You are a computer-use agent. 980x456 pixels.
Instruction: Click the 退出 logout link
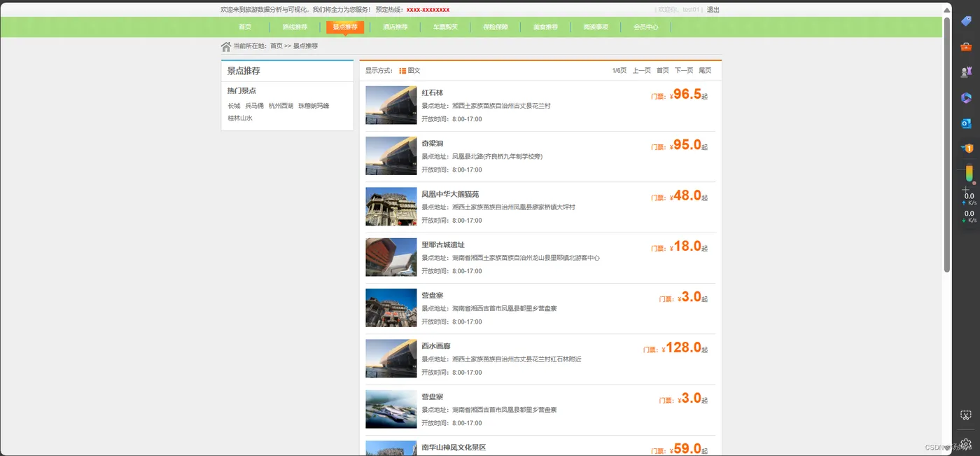pyautogui.click(x=713, y=10)
